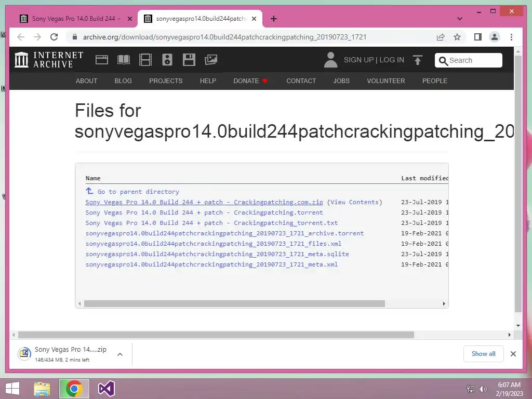The image size is (532, 399).
Task: Open the _1721_archive.torrent link
Action: point(224,233)
